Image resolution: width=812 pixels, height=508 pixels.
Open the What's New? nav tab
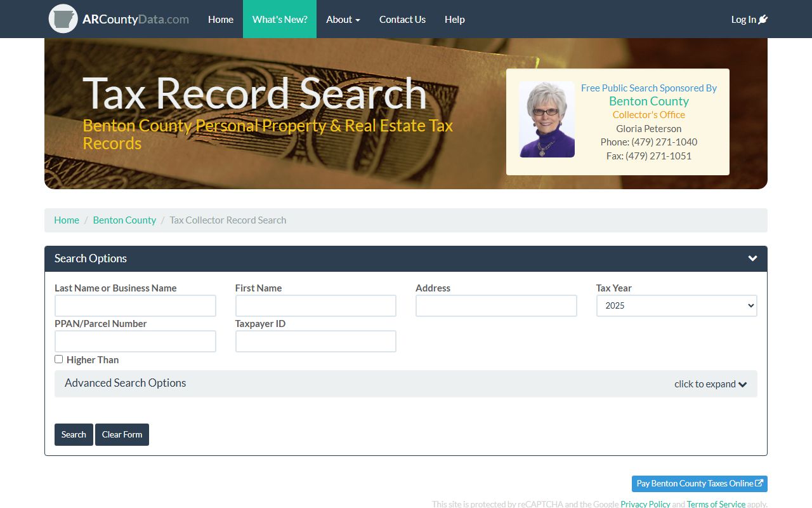point(280,19)
